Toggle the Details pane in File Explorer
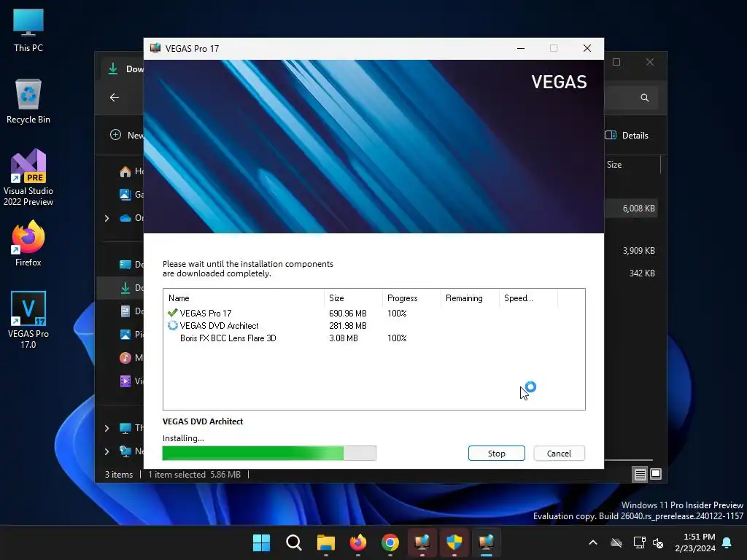 click(x=627, y=135)
